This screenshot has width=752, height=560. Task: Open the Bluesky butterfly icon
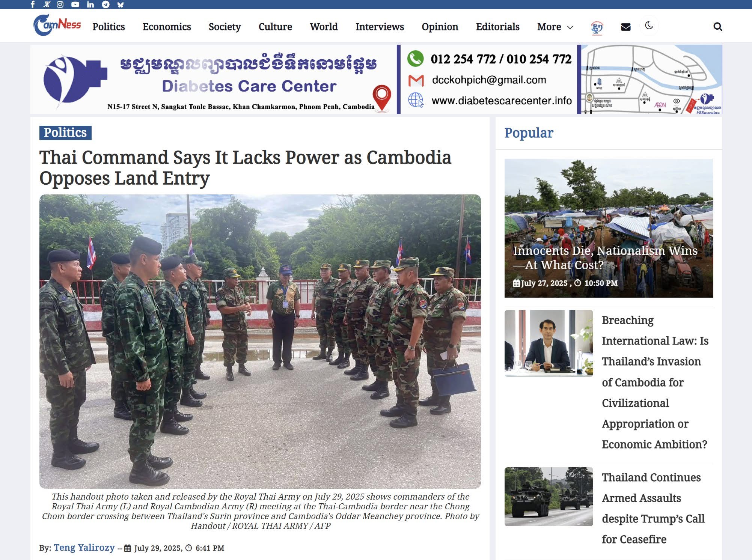tap(121, 5)
